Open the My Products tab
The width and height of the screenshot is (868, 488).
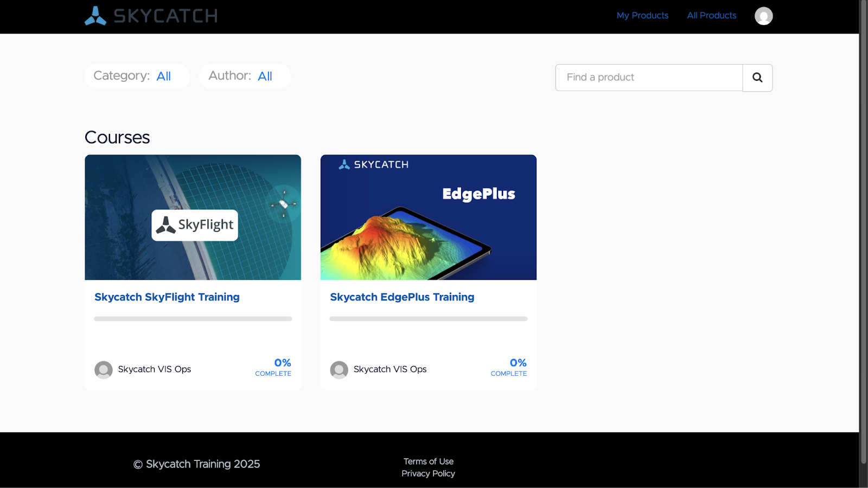642,16
